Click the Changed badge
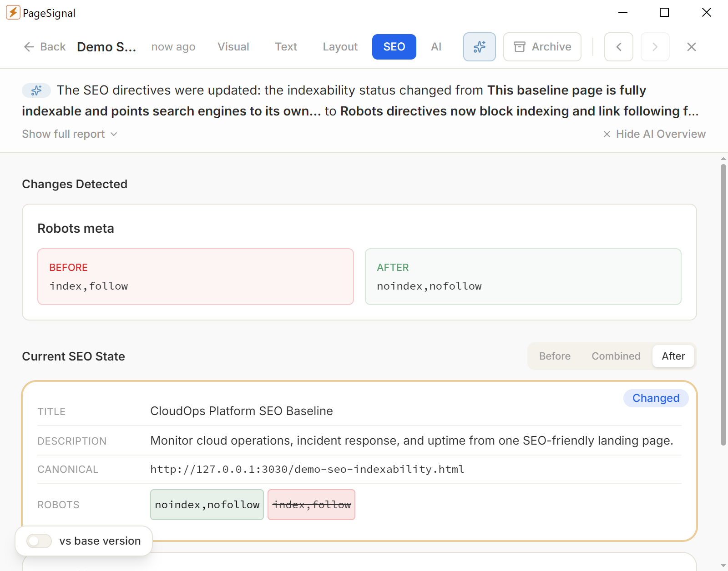This screenshot has width=728, height=571. (x=656, y=398)
